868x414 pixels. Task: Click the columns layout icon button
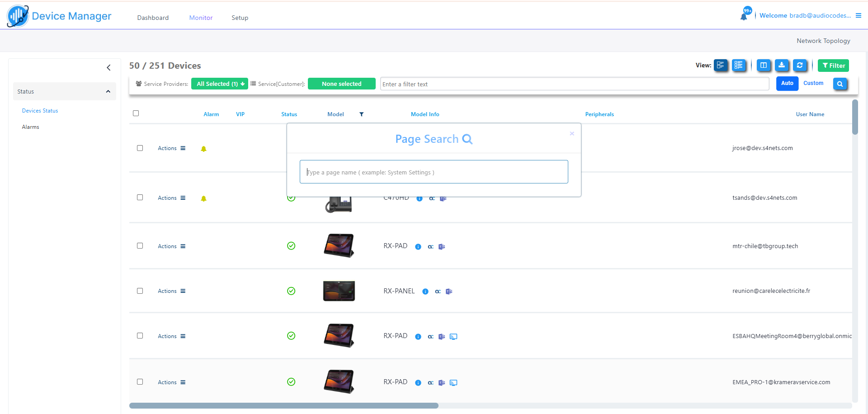pyautogui.click(x=764, y=66)
